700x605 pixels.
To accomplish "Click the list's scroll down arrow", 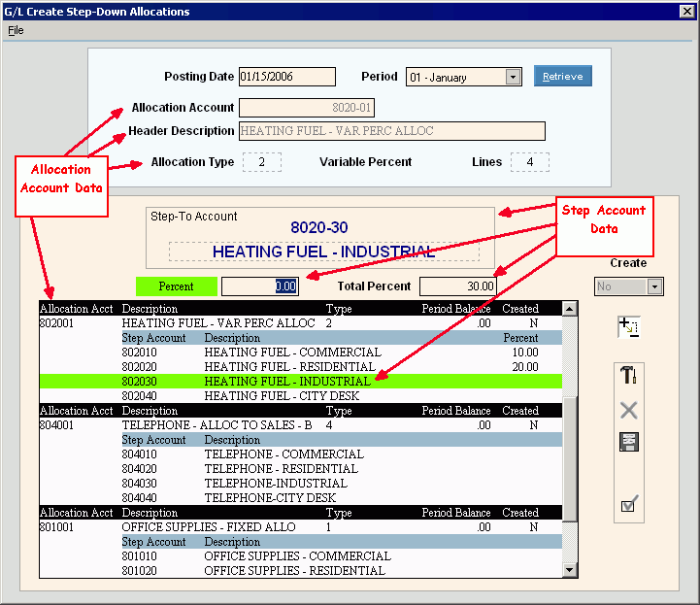I will [x=570, y=570].
